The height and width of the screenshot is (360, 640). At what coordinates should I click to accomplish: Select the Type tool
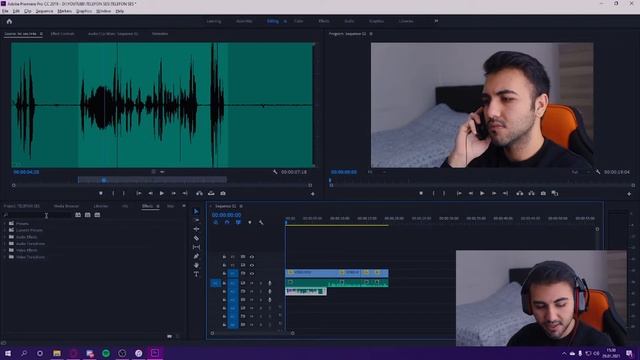click(196, 274)
